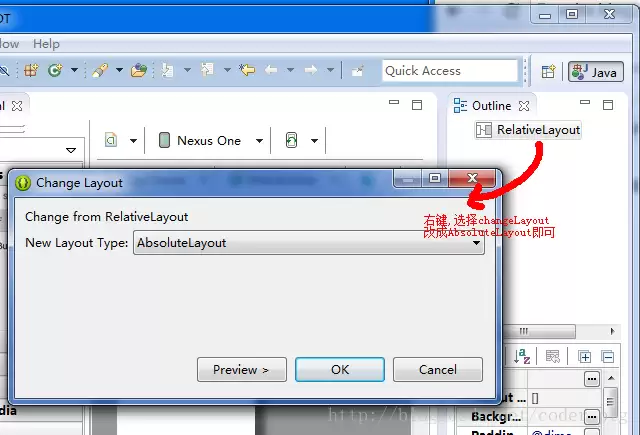This screenshot has width=640, height=435.
Task: Click the Outline scrollbar right arrow
Action: (x=612, y=331)
